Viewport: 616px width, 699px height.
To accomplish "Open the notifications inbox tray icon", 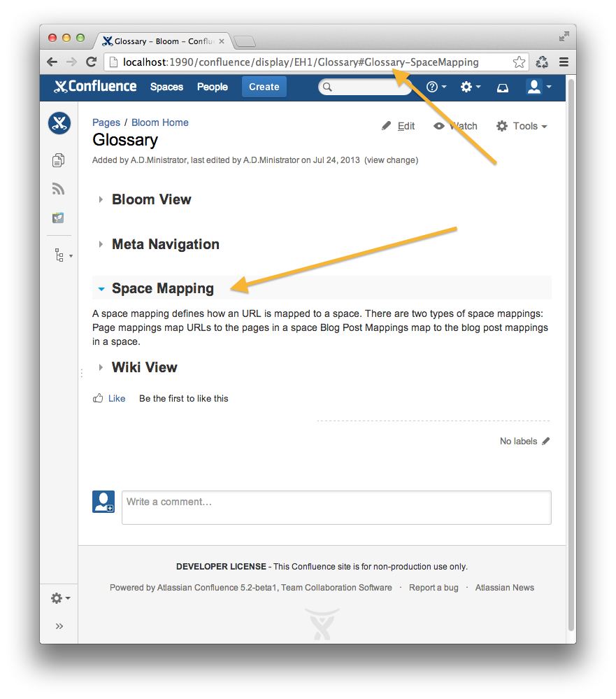I will click(x=503, y=87).
